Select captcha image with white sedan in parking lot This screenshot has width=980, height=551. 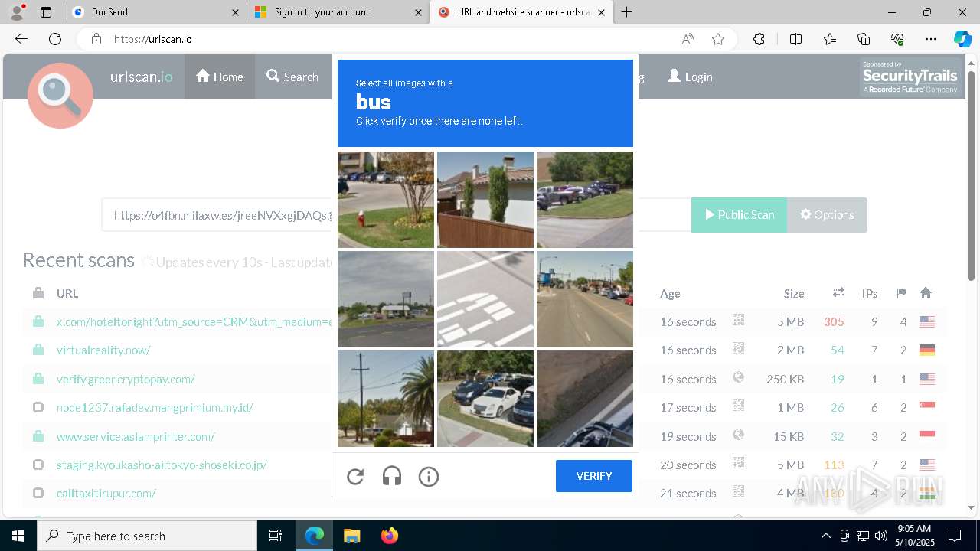tap(485, 399)
